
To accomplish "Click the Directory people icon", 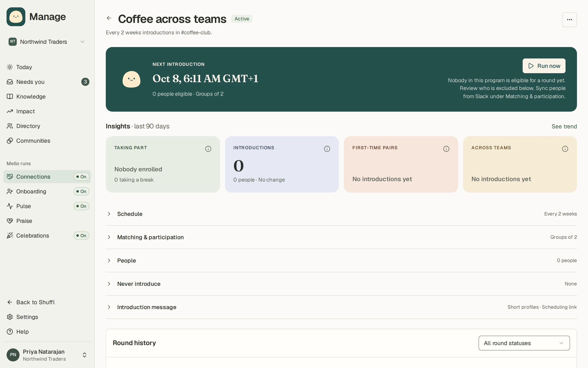I will (x=10, y=126).
